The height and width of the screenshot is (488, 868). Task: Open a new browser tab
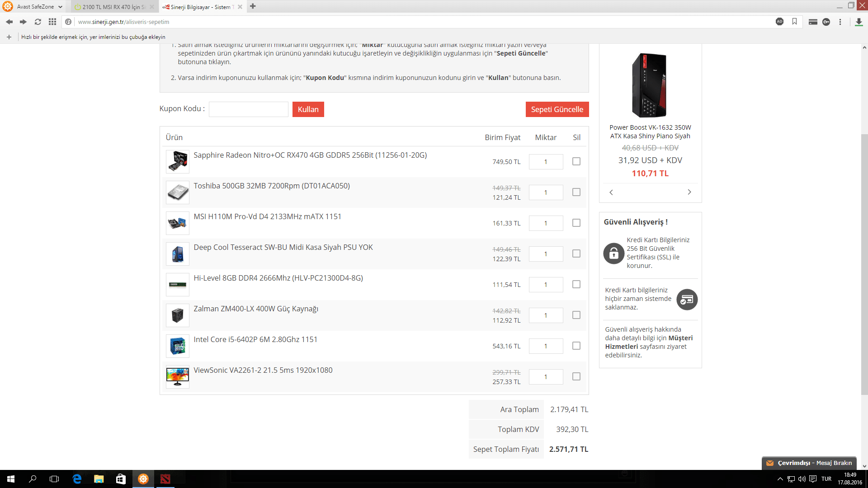point(253,6)
